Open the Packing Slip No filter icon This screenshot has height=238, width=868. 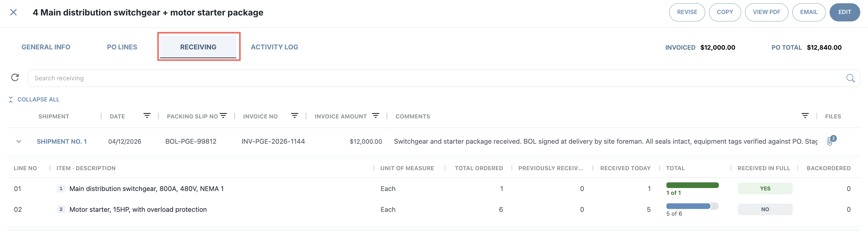coord(223,115)
